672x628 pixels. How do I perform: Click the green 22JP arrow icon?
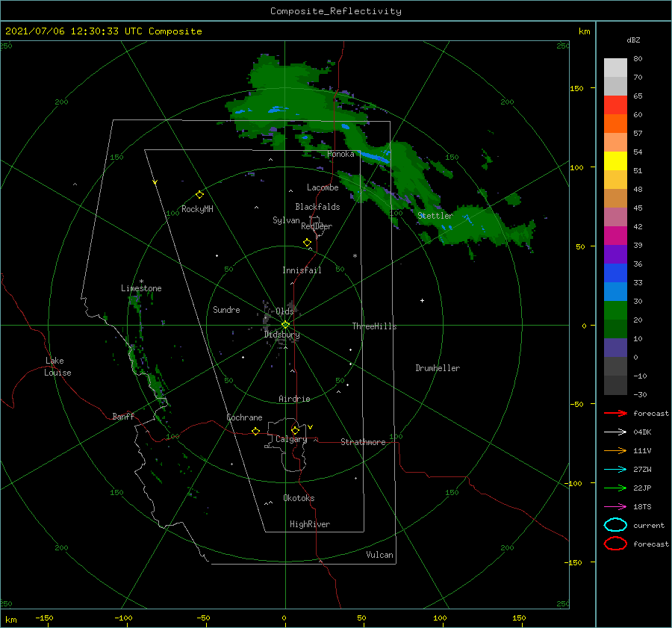click(x=615, y=488)
